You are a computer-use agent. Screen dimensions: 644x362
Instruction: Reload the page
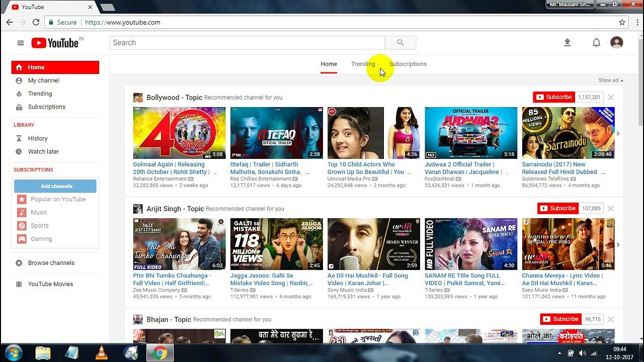36,22
